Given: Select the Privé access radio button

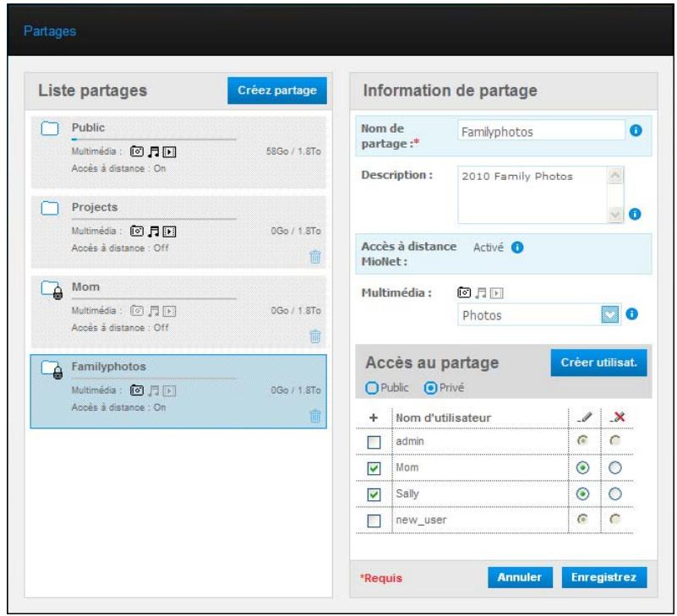Looking at the screenshot, I should pos(430,388).
